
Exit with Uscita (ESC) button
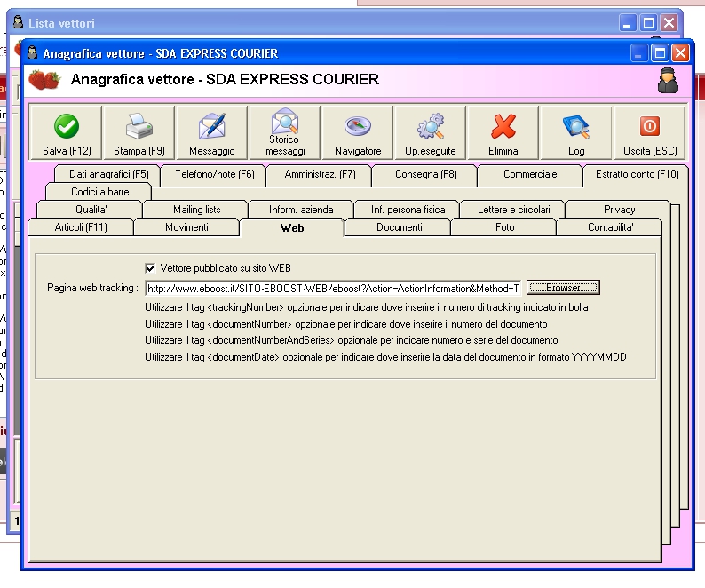pos(650,132)
